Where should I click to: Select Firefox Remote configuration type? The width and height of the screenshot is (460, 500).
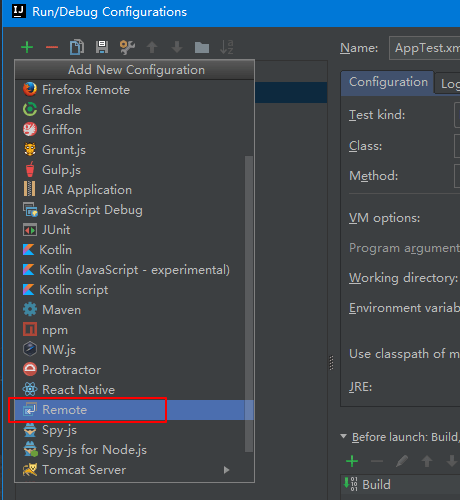[134, 90]
